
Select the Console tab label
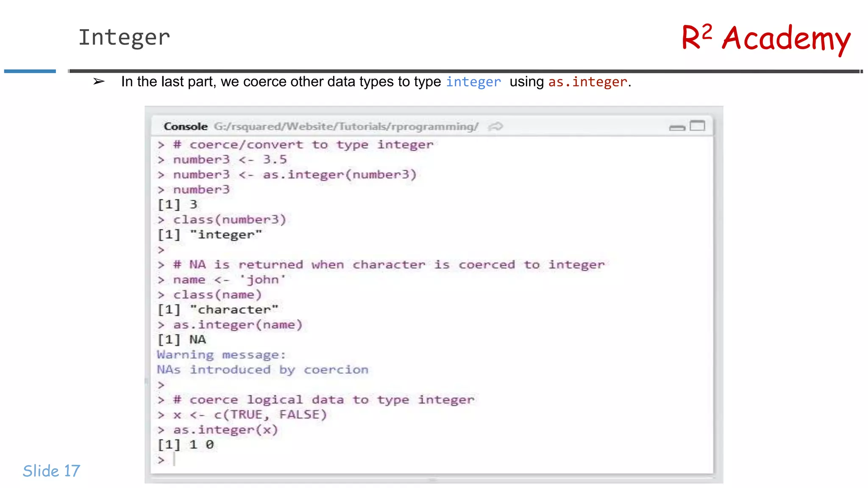pyautogui.click(x=186, y=126)
